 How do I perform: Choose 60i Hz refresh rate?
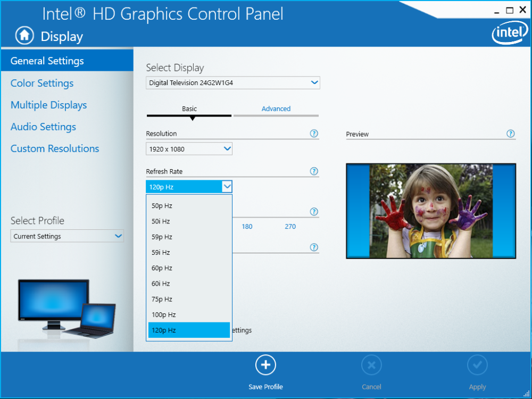coord(189,284)
